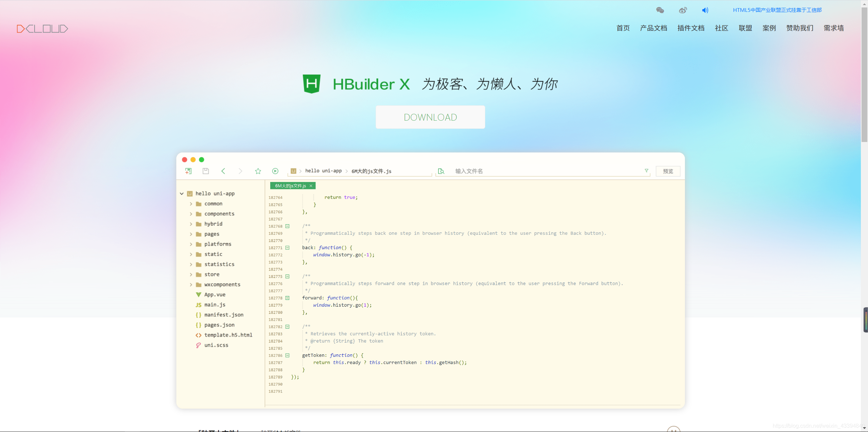Click 'window.history.go(-1);' code line
Screen dimensions: 868x432
[x=344, y=255]
